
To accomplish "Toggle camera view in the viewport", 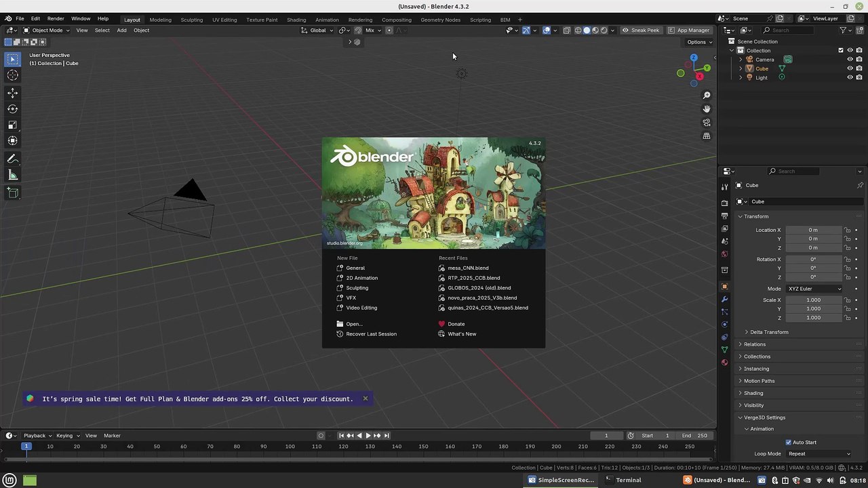I will click(x=707, y=123).
